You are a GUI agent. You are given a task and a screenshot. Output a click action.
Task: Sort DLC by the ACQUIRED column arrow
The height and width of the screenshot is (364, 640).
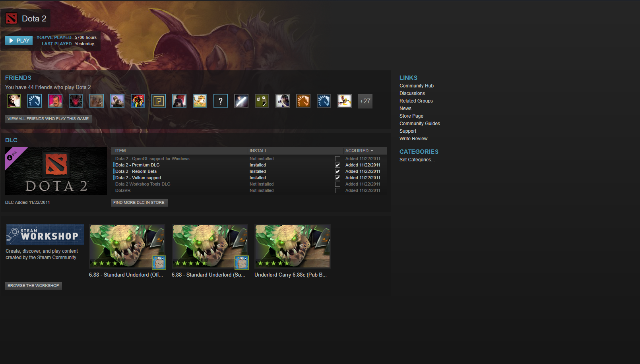[372, 151]
